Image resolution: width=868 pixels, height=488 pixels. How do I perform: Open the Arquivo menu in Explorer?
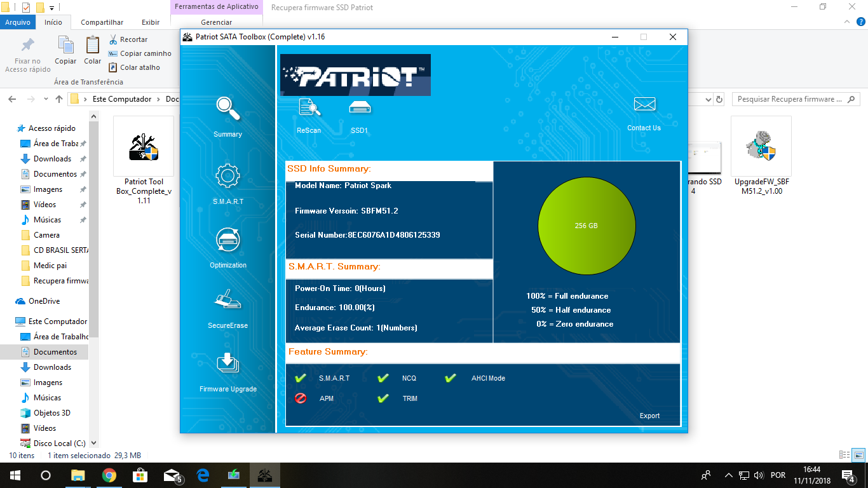tap(18, 22)
